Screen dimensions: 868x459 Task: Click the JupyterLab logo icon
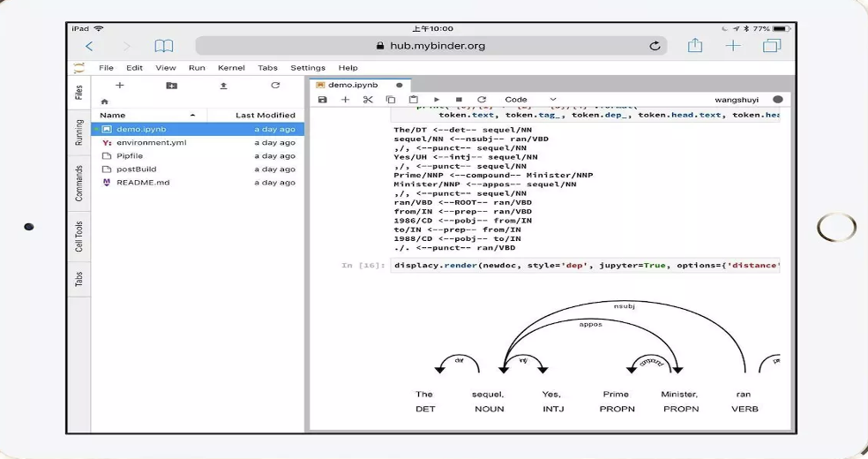coord(79,68)
